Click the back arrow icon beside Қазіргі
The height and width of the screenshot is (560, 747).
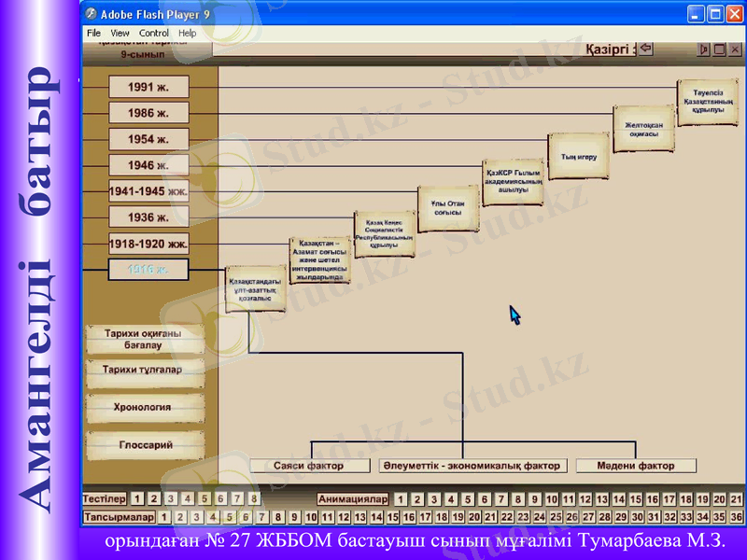click(645, 49)
